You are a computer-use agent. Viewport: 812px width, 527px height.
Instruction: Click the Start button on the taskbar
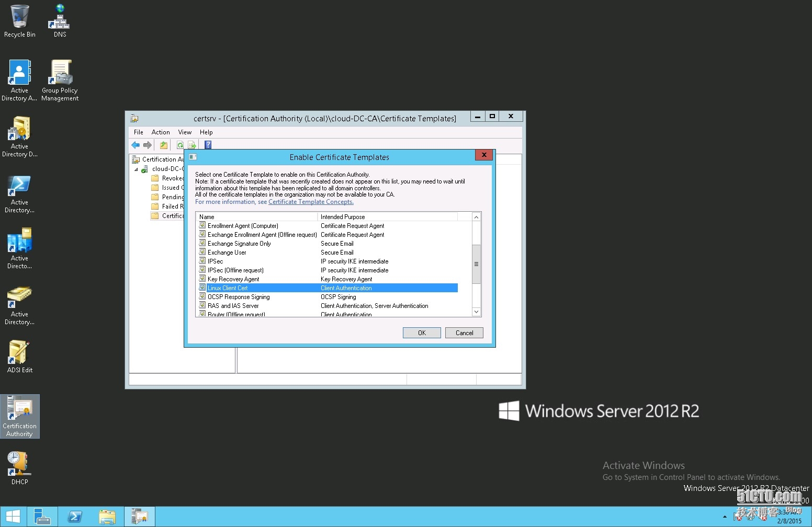coord(13,517)
